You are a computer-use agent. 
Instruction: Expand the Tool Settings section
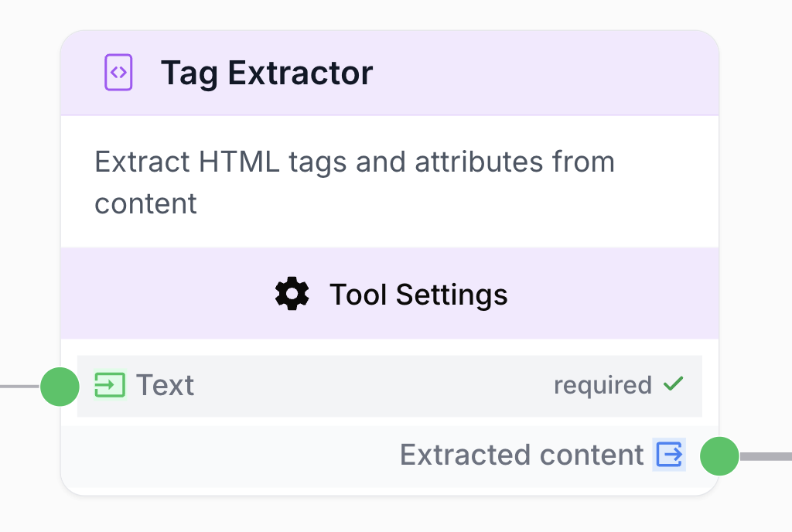point(390,294)
